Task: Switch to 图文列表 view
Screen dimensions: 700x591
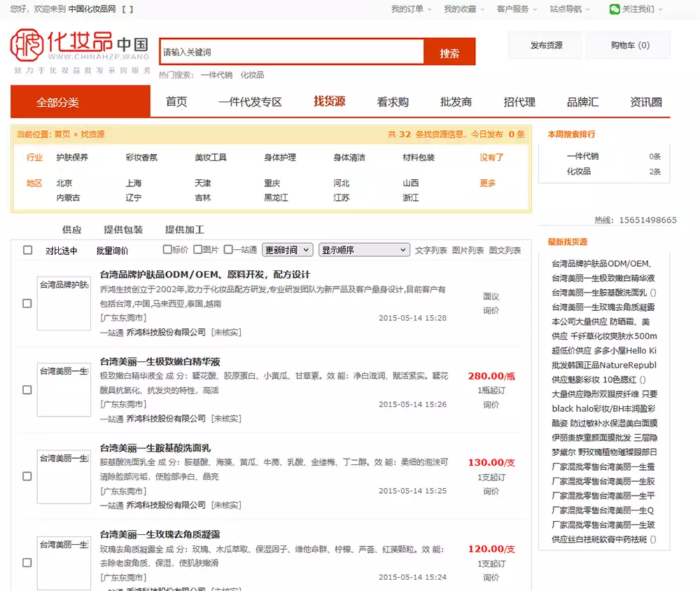Action: coord(505,250)
